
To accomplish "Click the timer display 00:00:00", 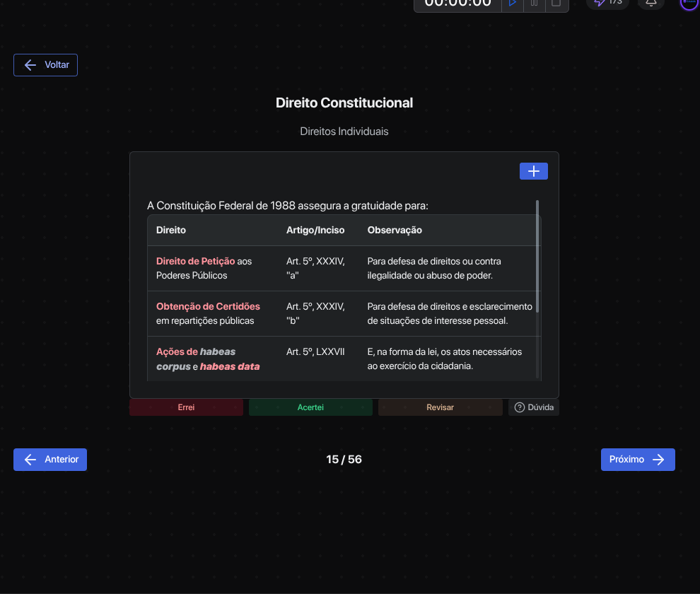I will [x=458, y=3].
